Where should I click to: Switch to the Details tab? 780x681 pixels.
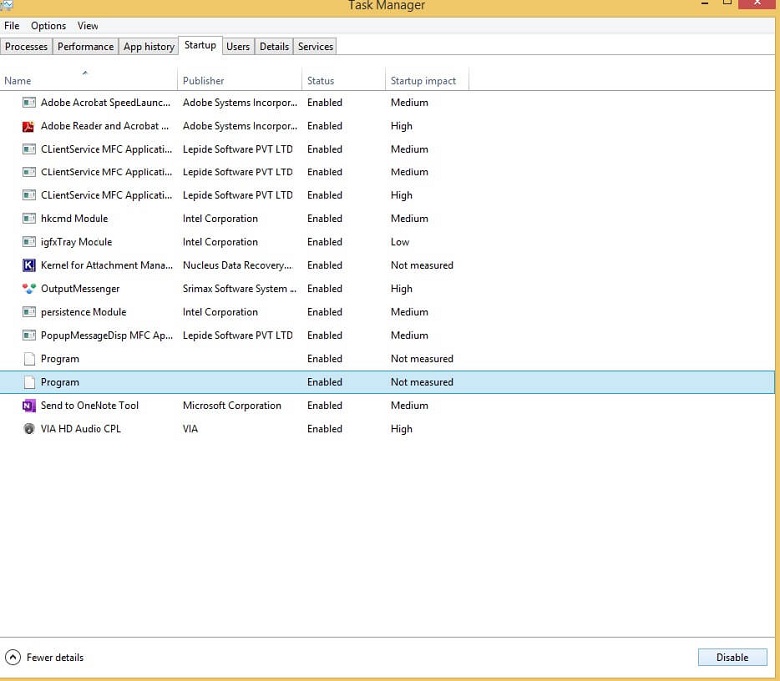pyautogui.click(x=274, y=46)
